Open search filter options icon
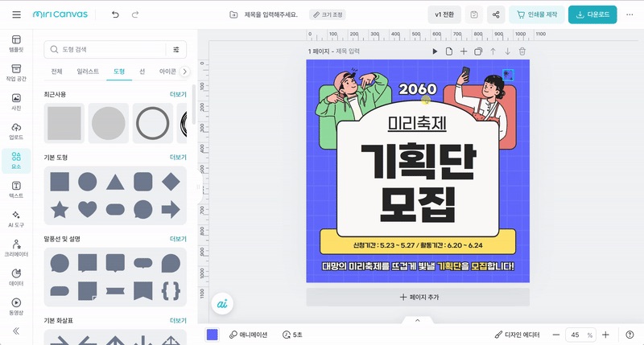The height and width of the screenshot is (345, 644). pyautogui.click(x=176, y=49)
